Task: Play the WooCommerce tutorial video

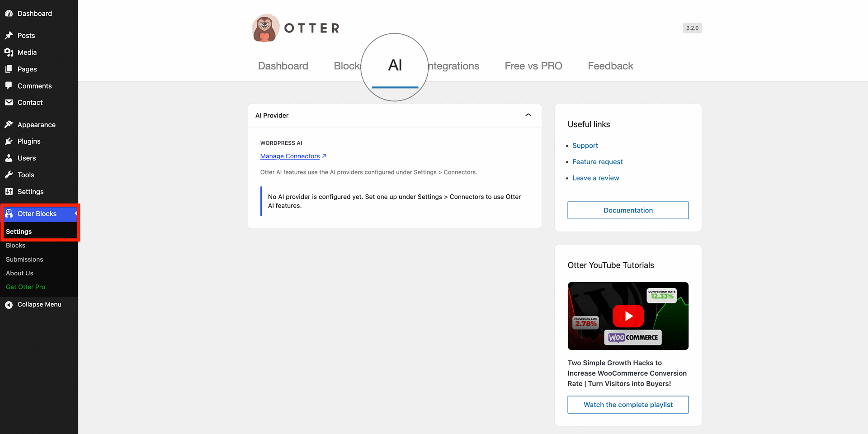Action: click(628, 316)
